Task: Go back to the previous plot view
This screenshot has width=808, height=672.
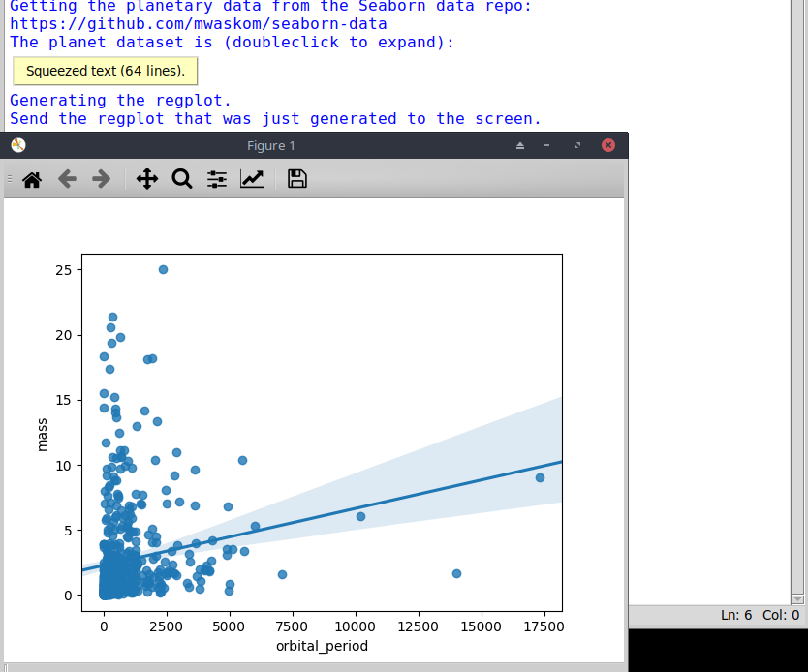Action: click(x=67, y=179)
